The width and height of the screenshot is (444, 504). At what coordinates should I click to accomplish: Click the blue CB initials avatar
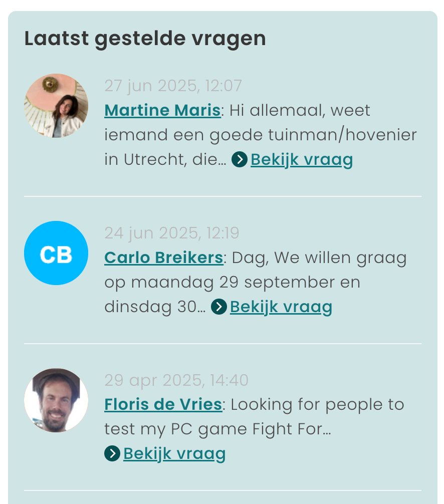point(56,253)
